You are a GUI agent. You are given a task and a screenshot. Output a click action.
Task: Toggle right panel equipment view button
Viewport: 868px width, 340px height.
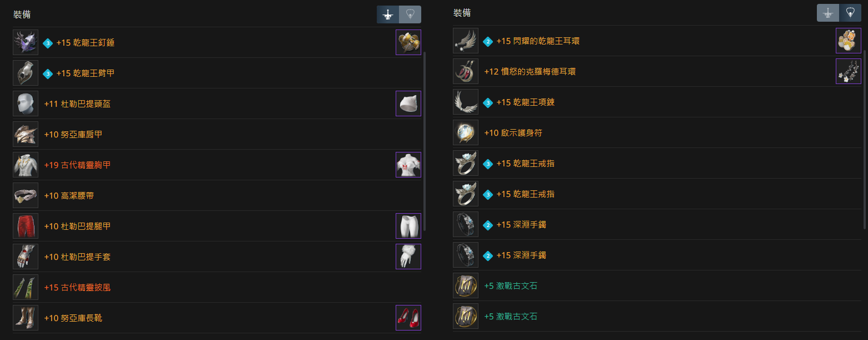pyautogui.click(x=828, y=13)
